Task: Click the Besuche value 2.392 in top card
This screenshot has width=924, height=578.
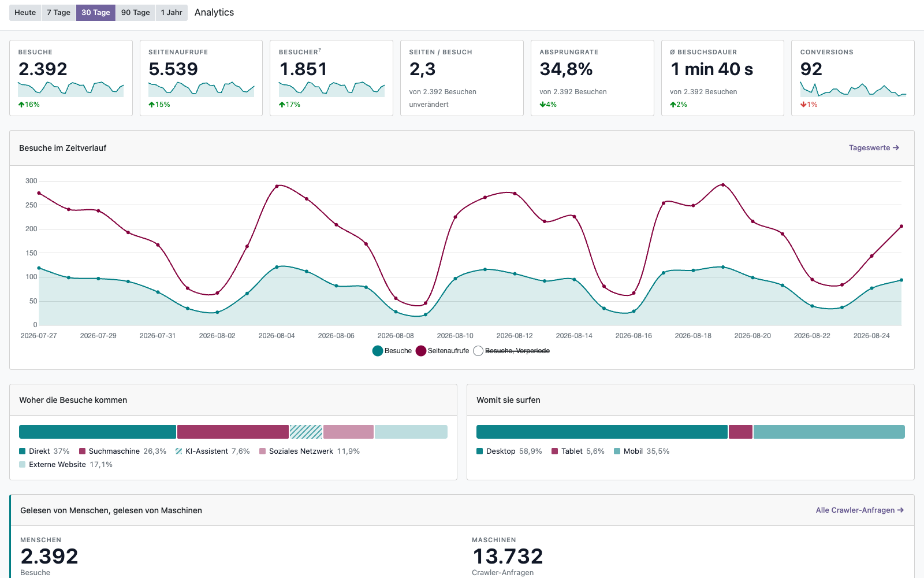Action: 43,69
